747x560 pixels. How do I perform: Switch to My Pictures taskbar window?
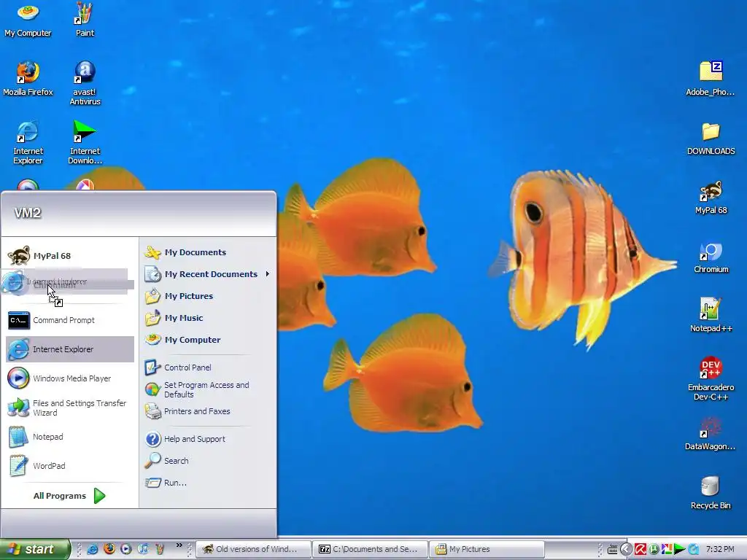pyautogui.click(x=487, y=549)
